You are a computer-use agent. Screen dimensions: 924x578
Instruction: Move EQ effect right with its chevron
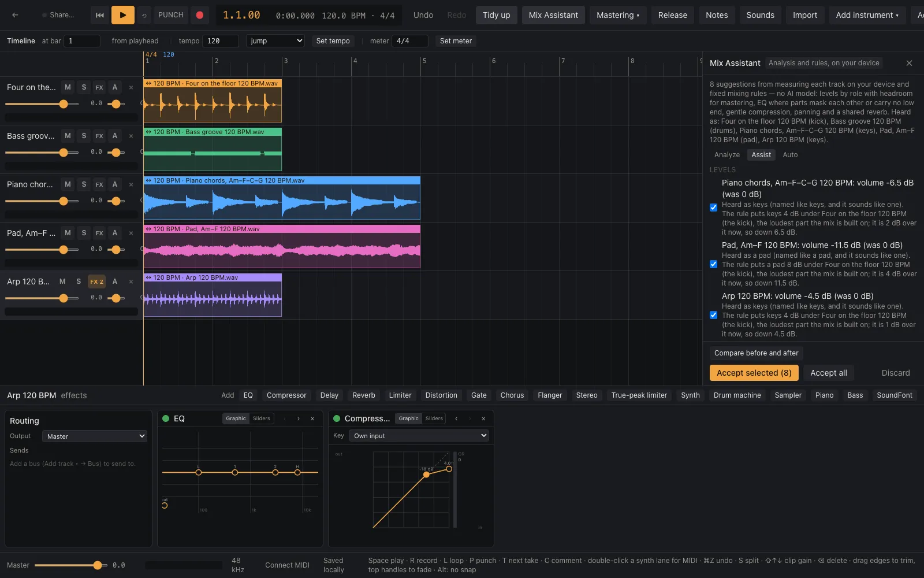[299, 418]
